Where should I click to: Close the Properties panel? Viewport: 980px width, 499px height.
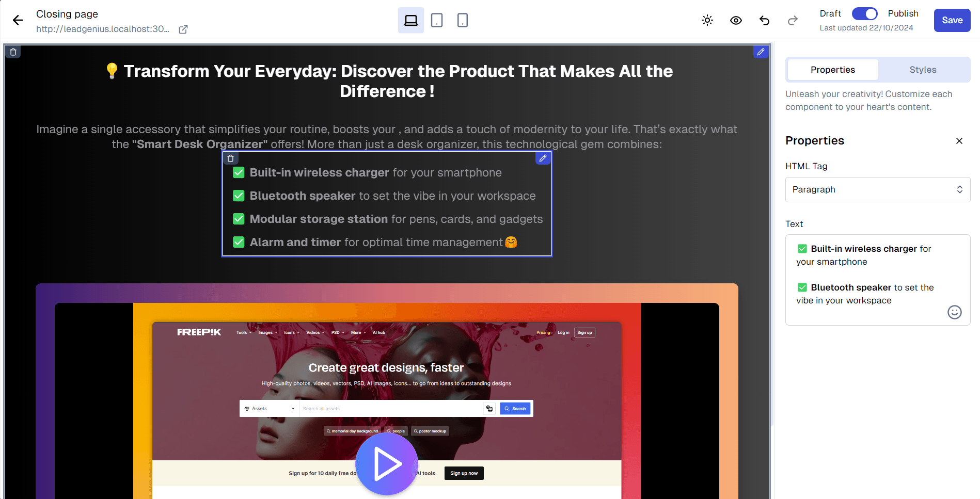[959, 141]
